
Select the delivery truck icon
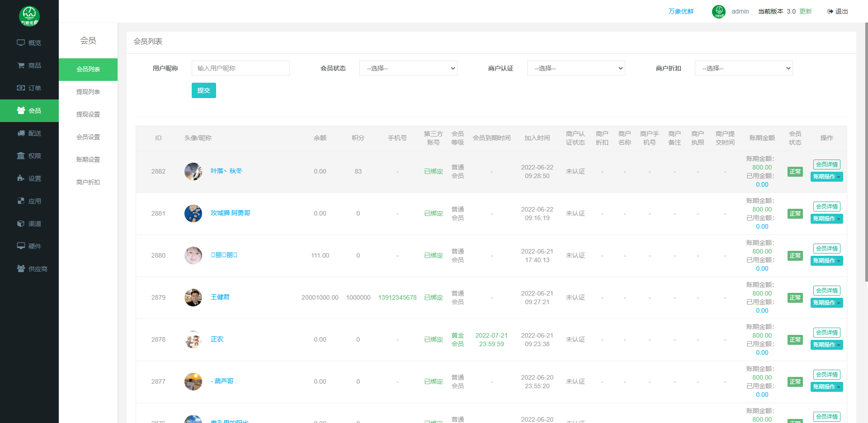[x=21, y=133]
